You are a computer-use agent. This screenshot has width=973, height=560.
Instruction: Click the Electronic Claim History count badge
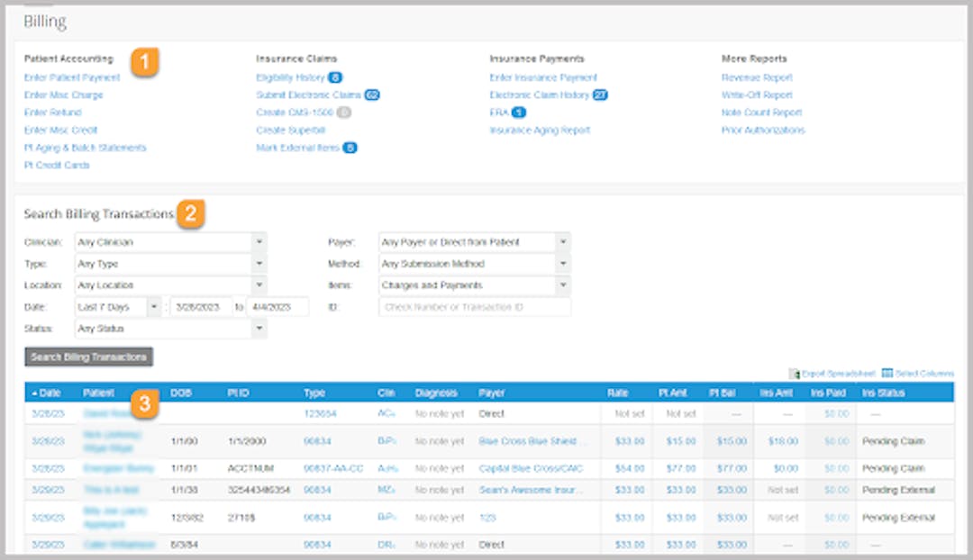(x=601, y=95)
